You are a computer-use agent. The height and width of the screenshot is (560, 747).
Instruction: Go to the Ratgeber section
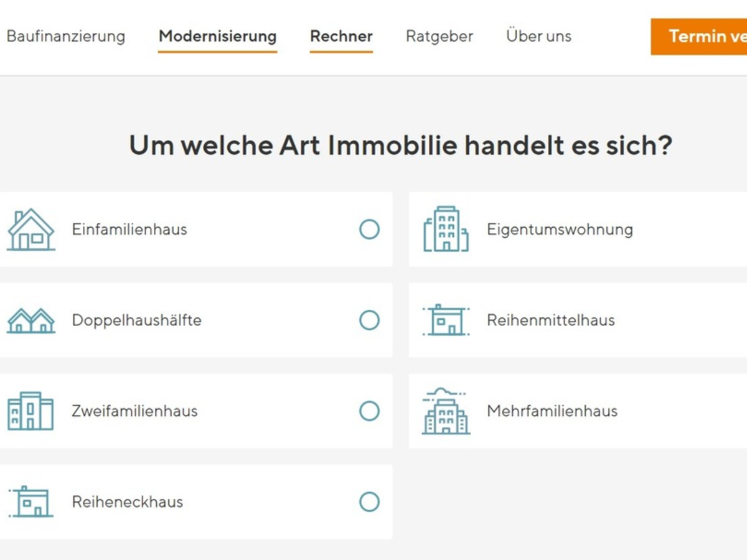pos(439,36)
